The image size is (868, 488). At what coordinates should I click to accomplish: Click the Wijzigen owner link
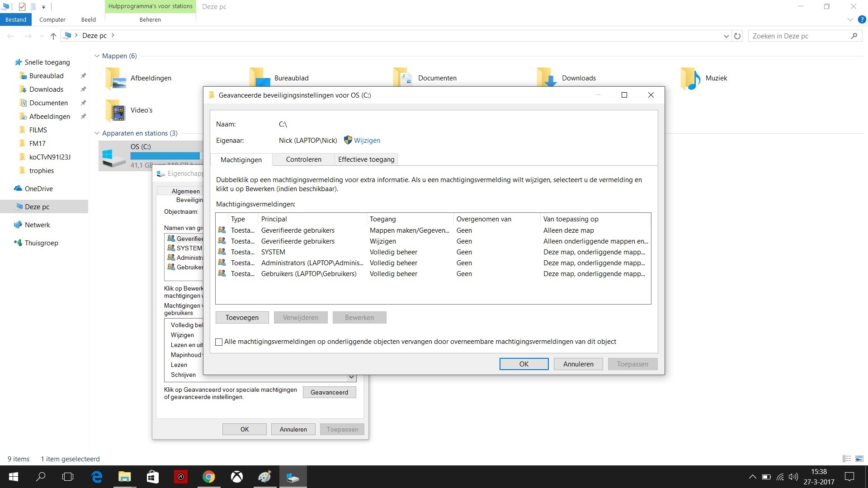coord(367,141)
